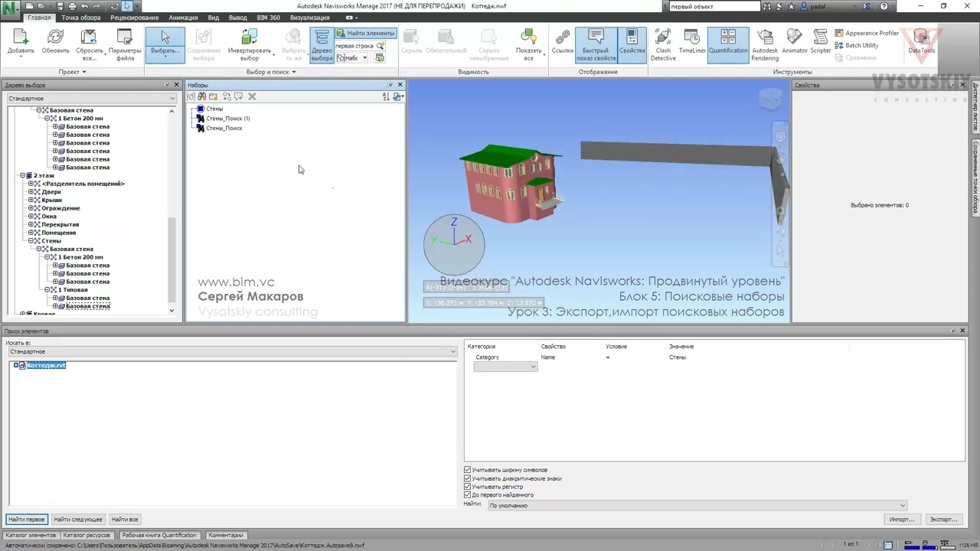Click the Перекрытия tree item

point(60,224)
